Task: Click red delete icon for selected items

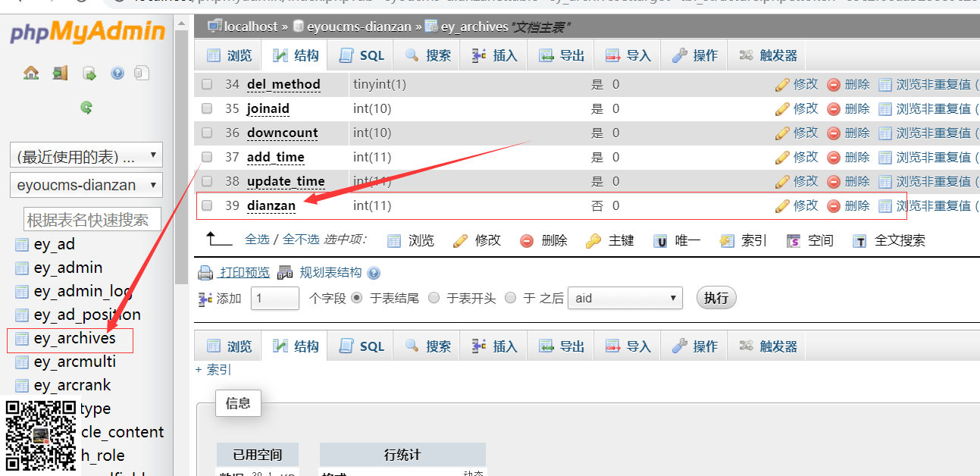Action: (x=527, y=241)
